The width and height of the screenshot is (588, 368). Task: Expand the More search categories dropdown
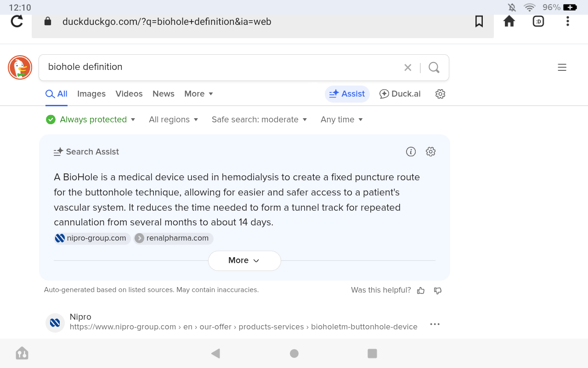click(199, 94)
